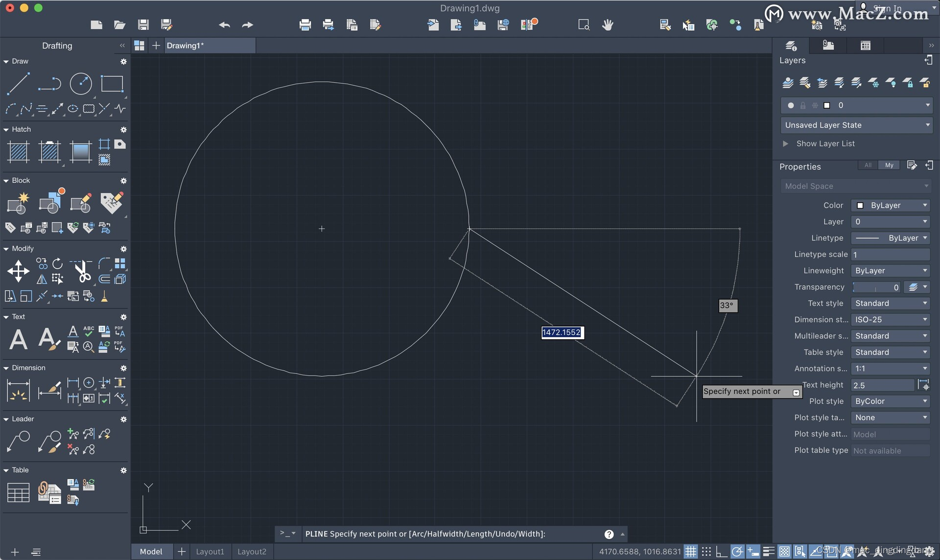Activate the Move tool in Modify

point(18,271)
